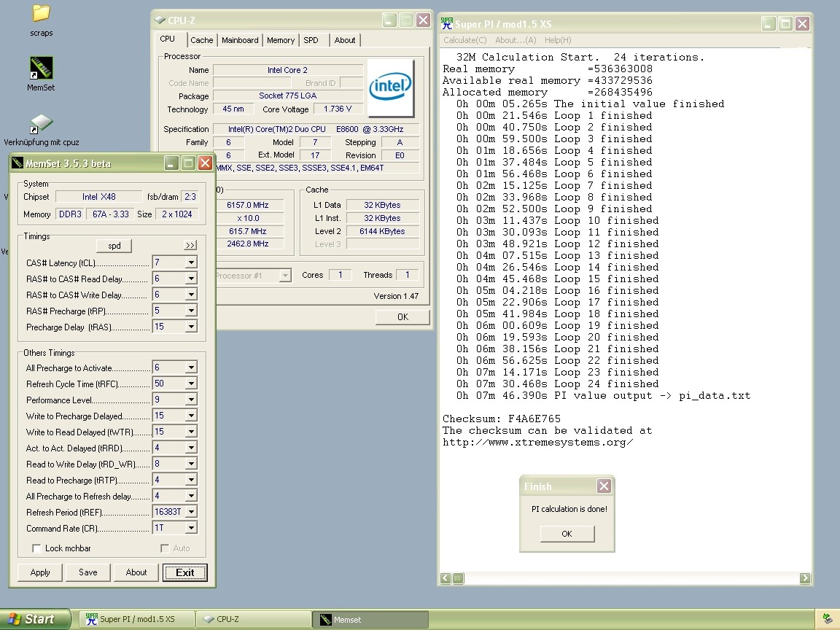Open the Act. to Act. Delayed (tRRD) dropdown
Screen dimensions: 840x630
191,448
